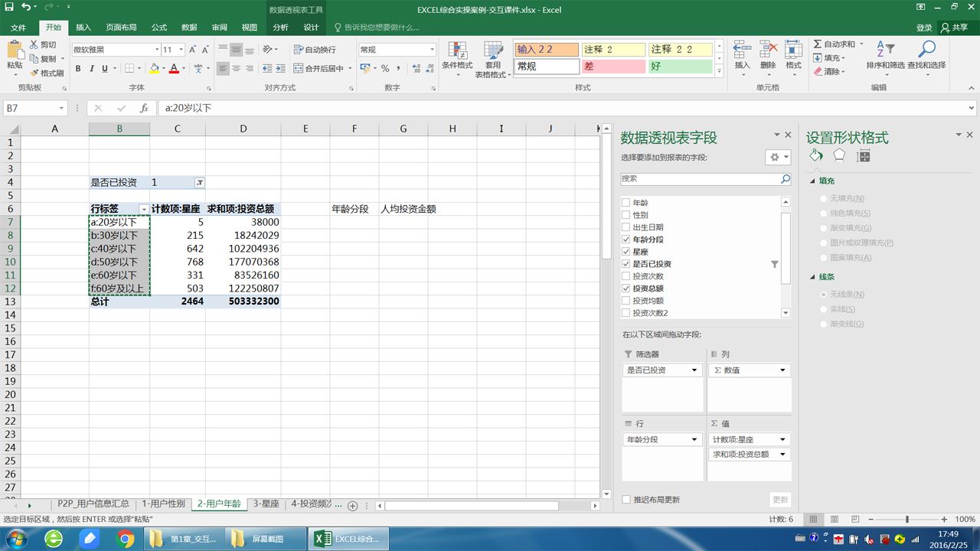Enable 推迟布局更新 checkbox
The width and height of the screenshot is (980, 551).
coord(626,500)
